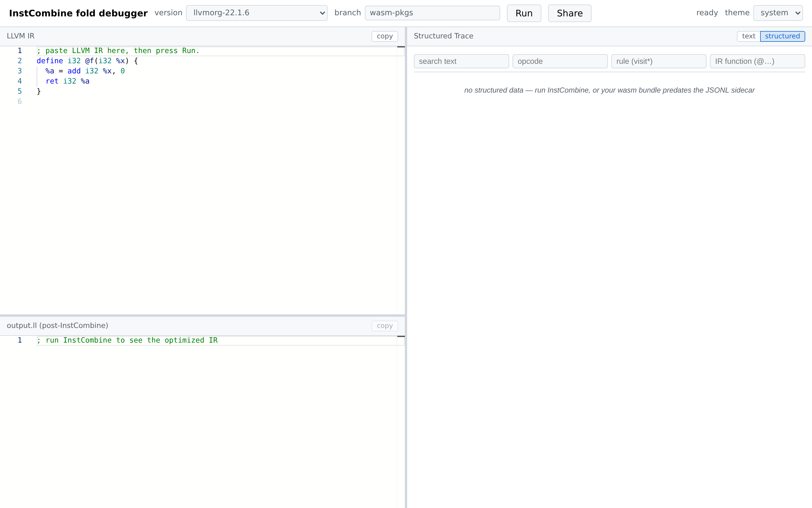This screenshot has width=812, height=508.
Task: Open the version dropdown llvmorg-22.1.6
Action: pos(257,13)
